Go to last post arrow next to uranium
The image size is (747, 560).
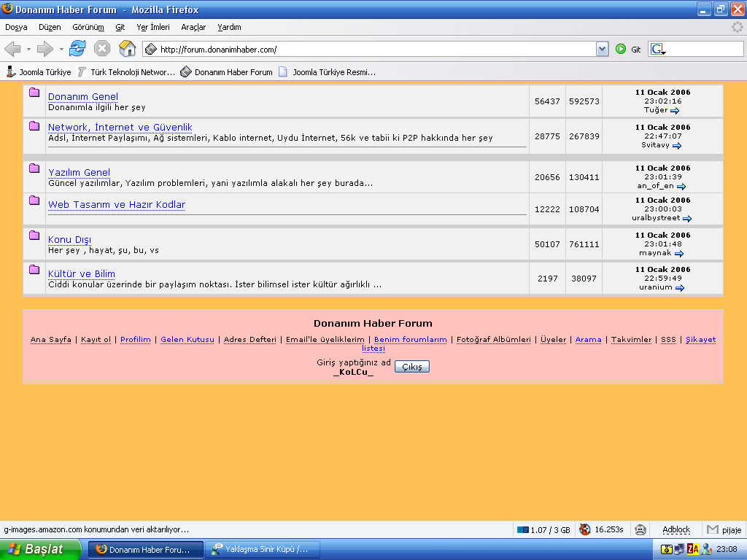(680, 287)
